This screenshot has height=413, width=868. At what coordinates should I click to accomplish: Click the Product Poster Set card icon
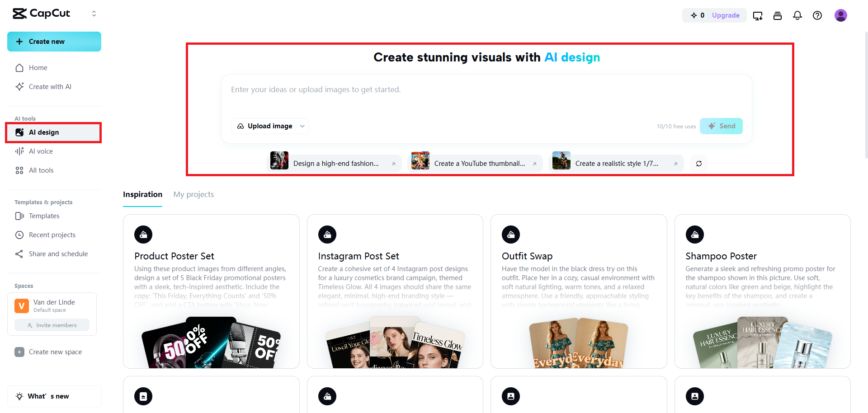pos(143,235)
